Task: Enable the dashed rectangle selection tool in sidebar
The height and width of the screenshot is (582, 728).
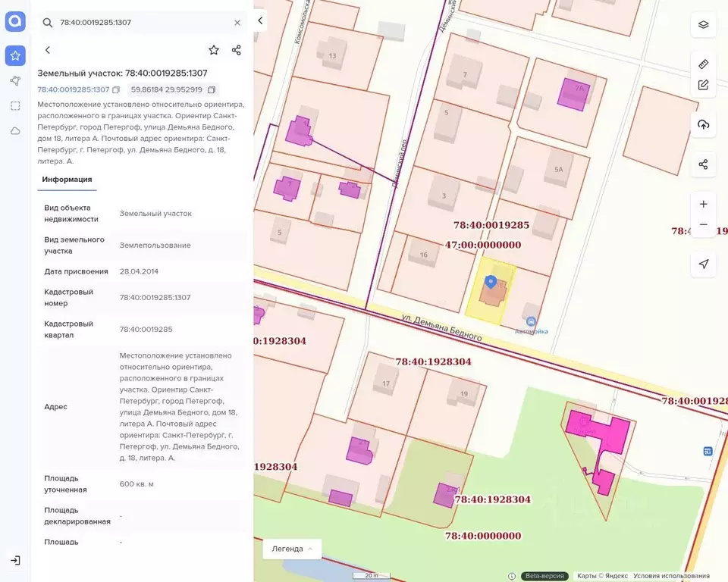Action: (15, 105)
